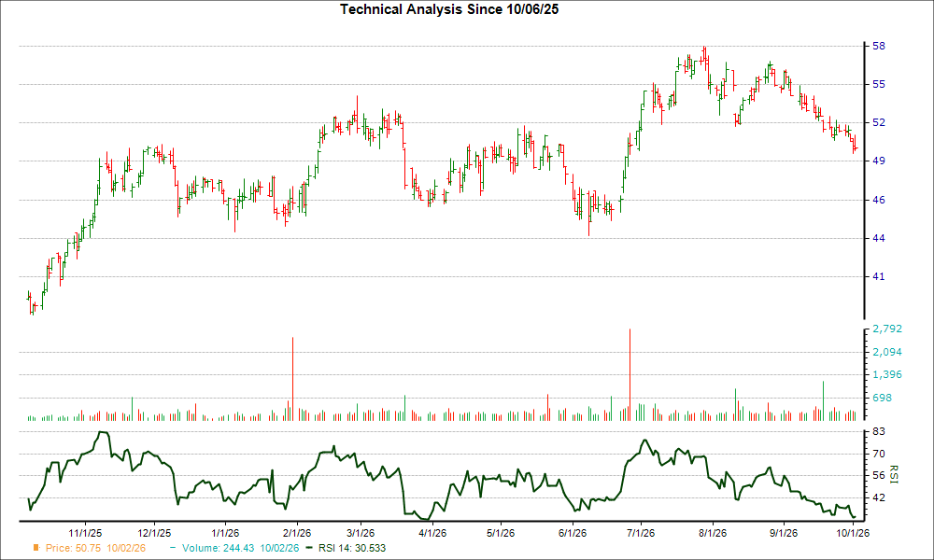The image size is (934, 560).
Task: Click the RSI axis value 70
Action: (x=879, y=454)
